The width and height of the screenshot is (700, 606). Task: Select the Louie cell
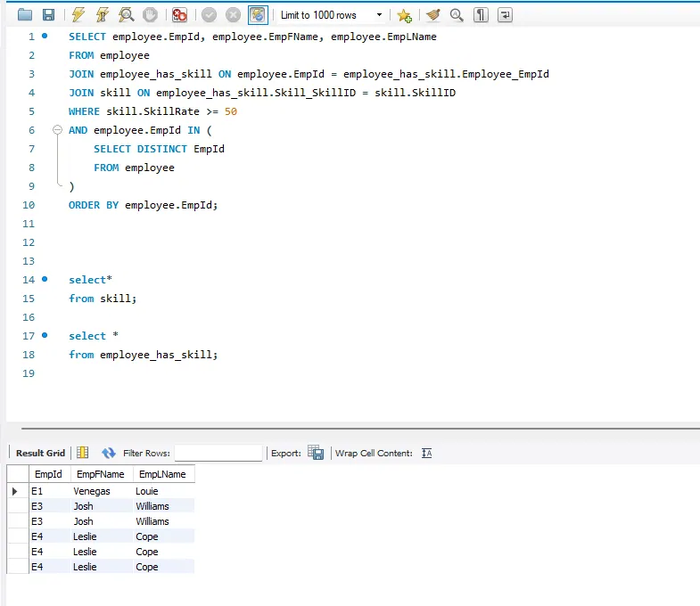164,491
